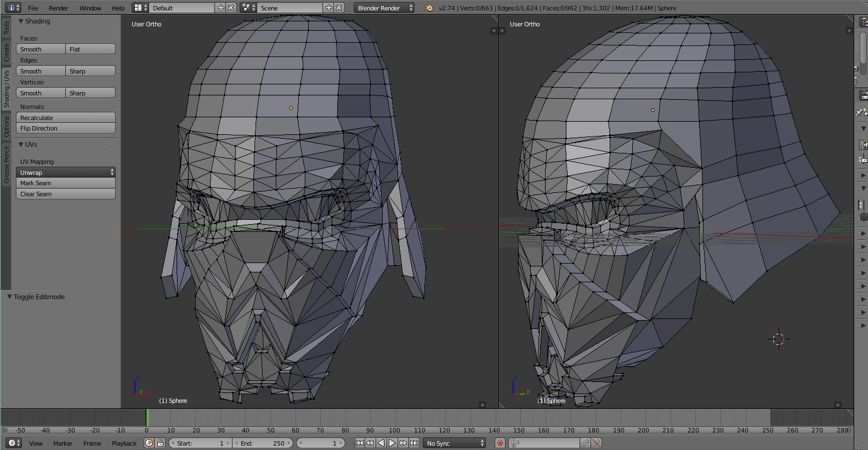868x450 pixels.
Task: Jump to the start frame
Action: tap(359, 443)
